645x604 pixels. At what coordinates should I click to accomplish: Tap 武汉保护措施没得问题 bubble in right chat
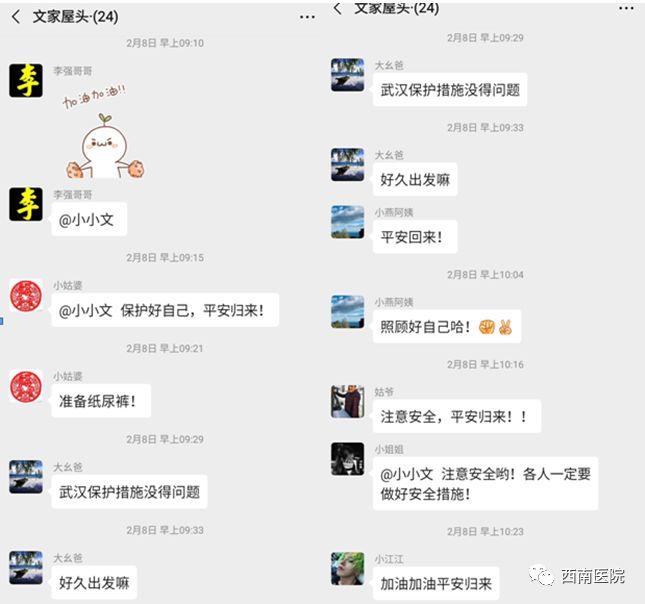pyautogui.click(x=450, y=90)
